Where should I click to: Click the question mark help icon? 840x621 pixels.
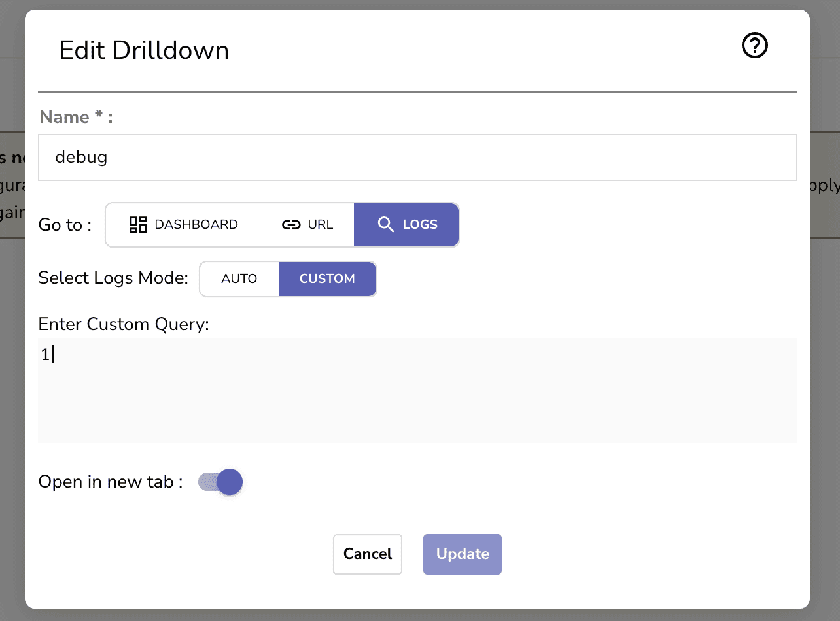(x=754, y=45)
